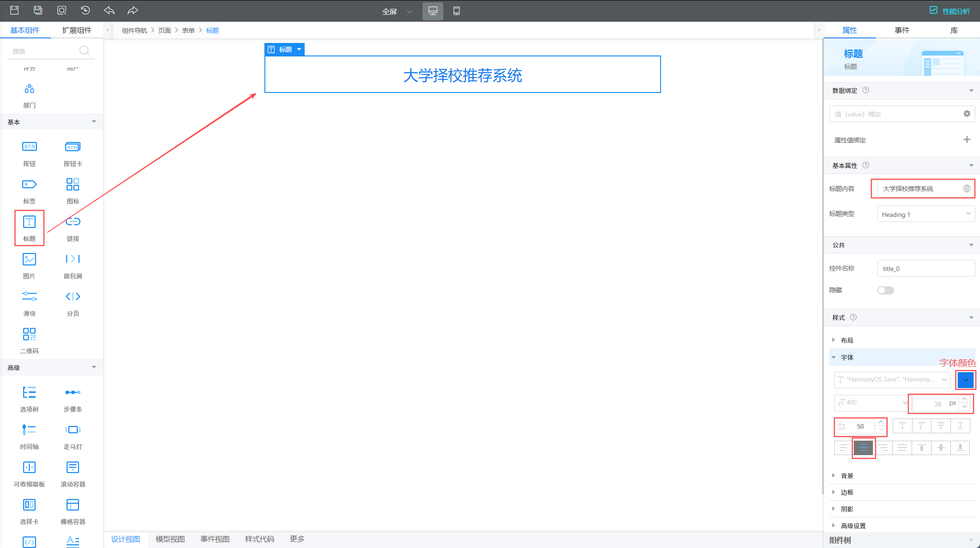The width and height of the screenshot is (980, 548).
Task: Select center text alignment button
Action: click(x=863, y=448)
